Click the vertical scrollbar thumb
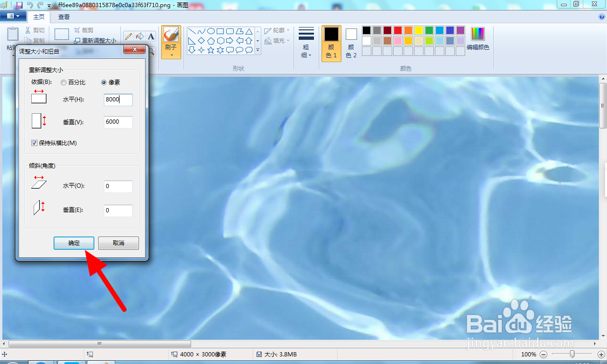 pyautogui.click(x=603, y=105)
